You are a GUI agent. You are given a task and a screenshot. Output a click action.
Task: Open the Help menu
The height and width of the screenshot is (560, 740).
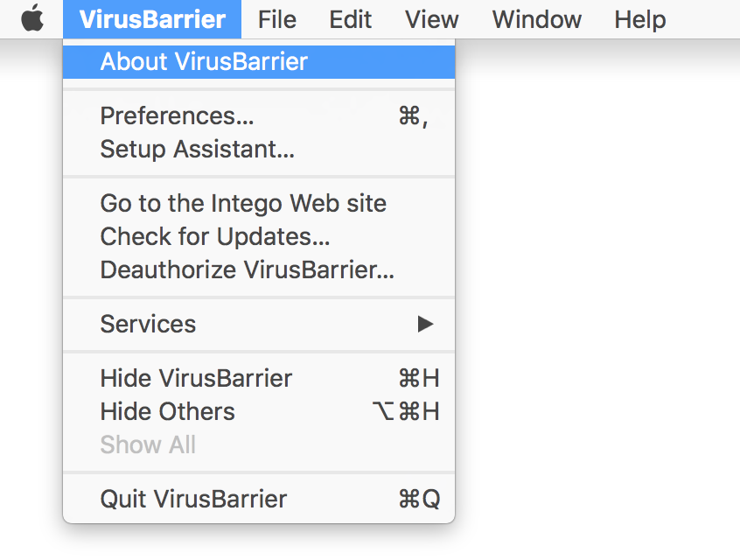[x=640, y=19]
